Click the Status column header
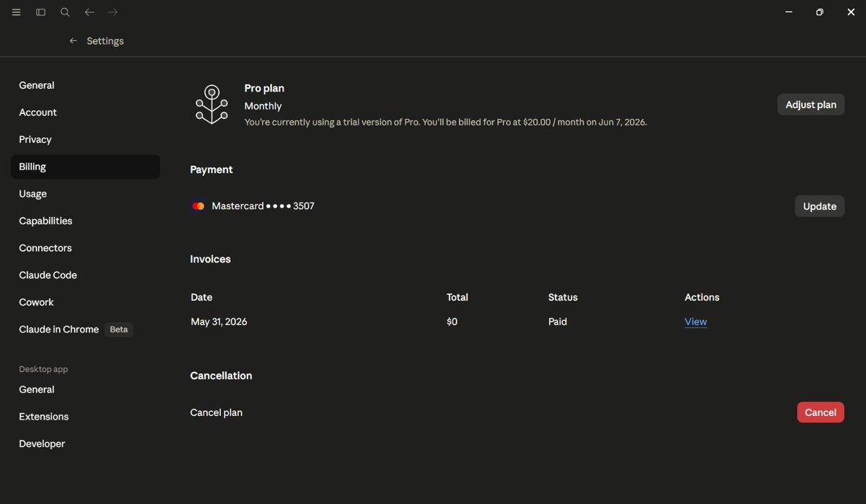The height and width of the screenshot is (504, 866). [563, 297]
